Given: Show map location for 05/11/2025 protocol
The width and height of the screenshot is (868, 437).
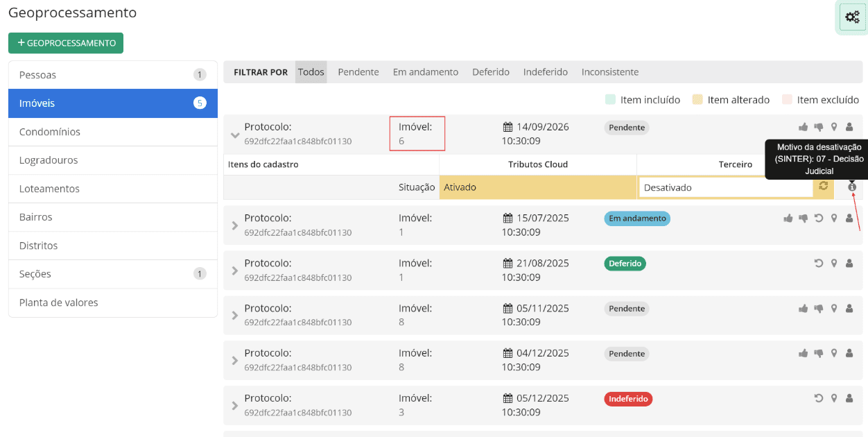Looking at the screenshot, I should tap(834, 308).
